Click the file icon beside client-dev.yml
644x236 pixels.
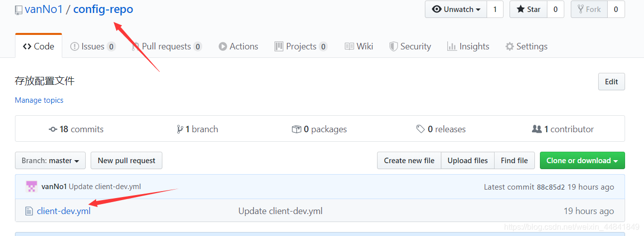(29, 211)
